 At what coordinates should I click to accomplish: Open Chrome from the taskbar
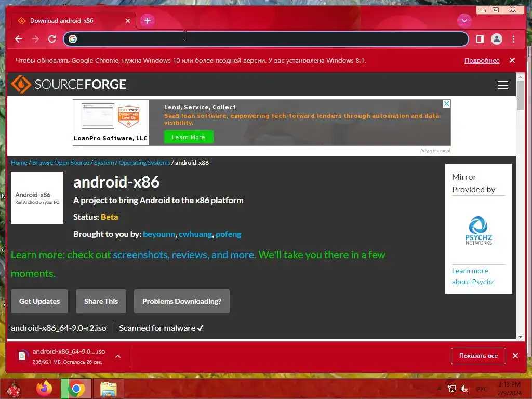76,389
